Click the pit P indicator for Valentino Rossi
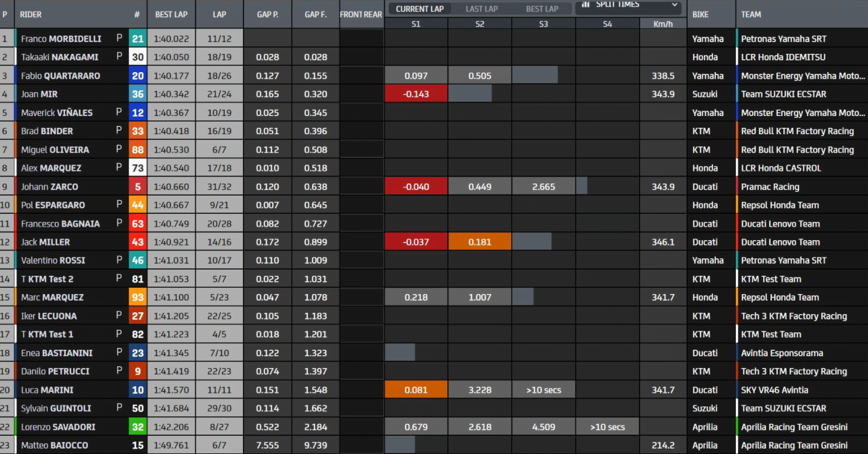 coord(119,260)
